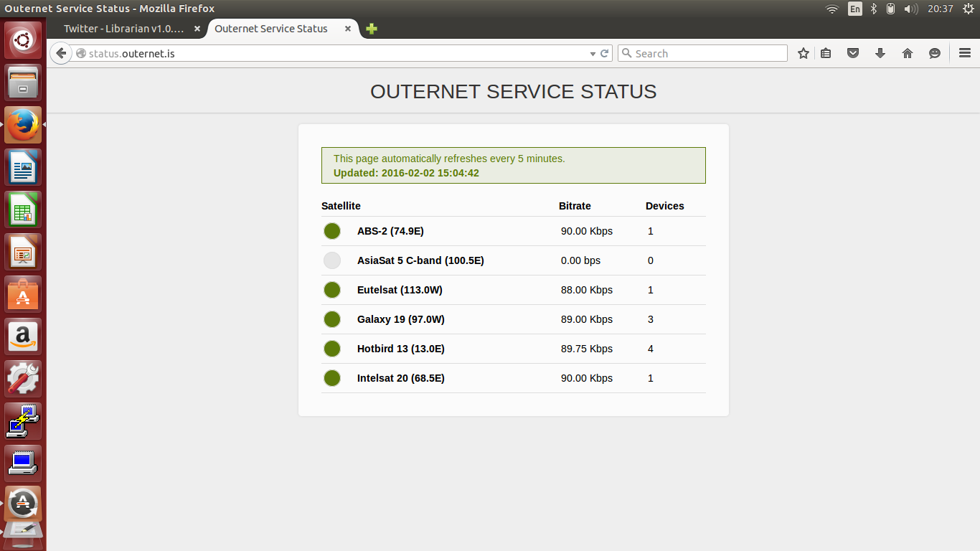Click the 88.00 Kbps bitrate value

pos(587,290)
